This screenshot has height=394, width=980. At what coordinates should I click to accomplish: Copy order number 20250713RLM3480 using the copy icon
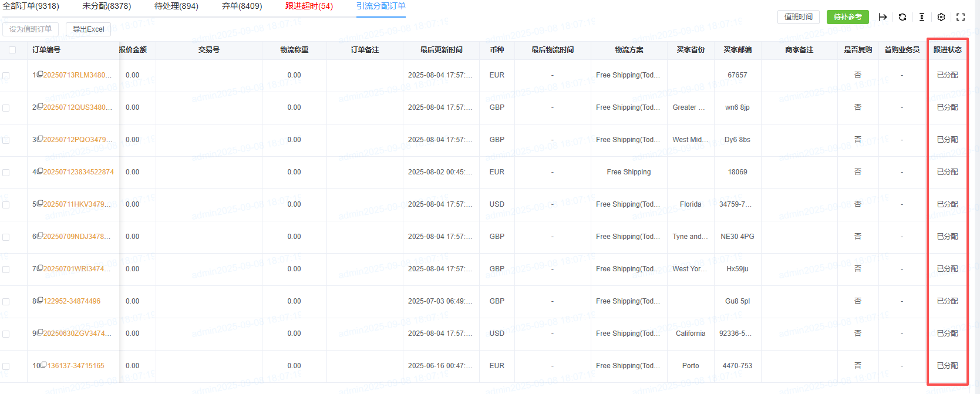(x=40, y=74)
